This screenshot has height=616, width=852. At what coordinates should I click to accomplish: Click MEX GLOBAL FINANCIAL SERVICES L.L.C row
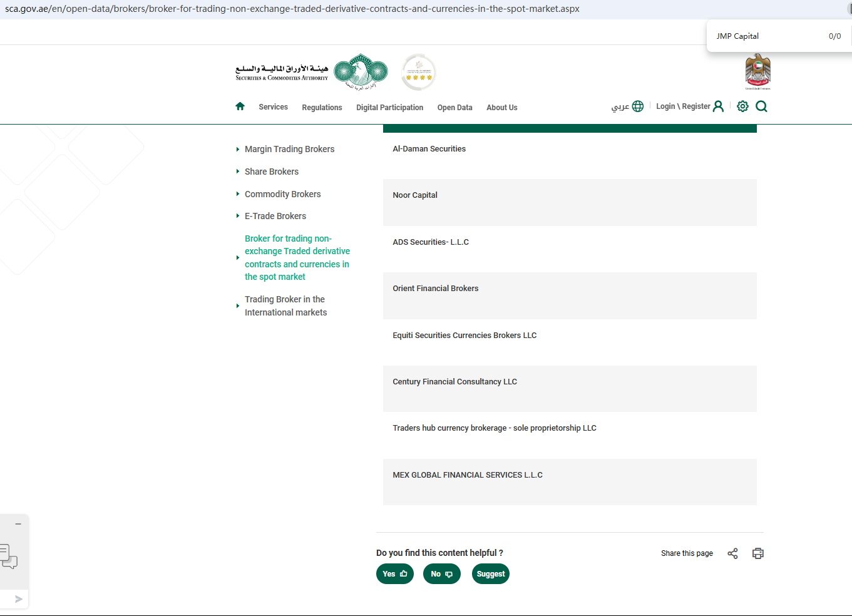coord(570,482)
